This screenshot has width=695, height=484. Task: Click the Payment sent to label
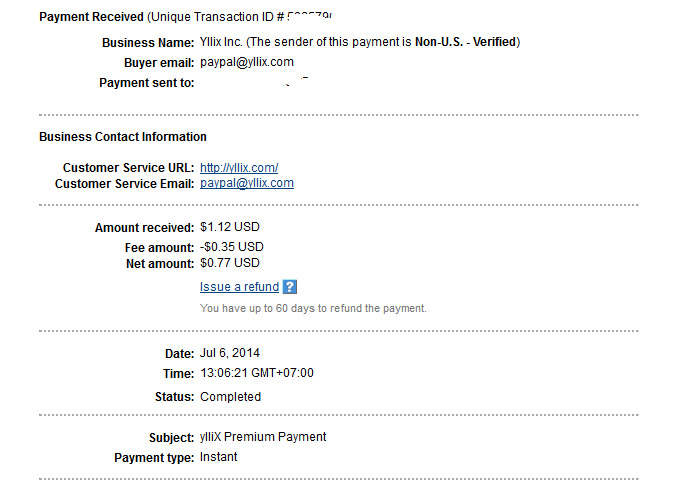pyautogui.click(x=146, y=83)
